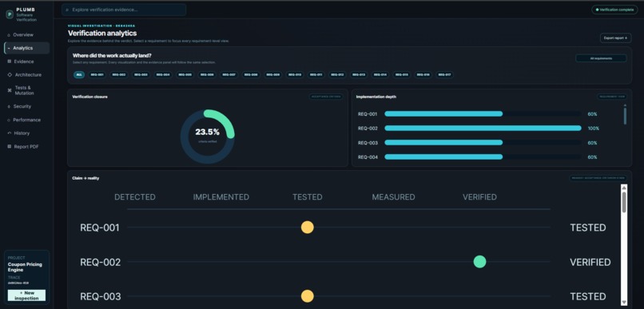Select the REQ-016 filter chip
Screen dimensions: 644x309
pos(423,75)
